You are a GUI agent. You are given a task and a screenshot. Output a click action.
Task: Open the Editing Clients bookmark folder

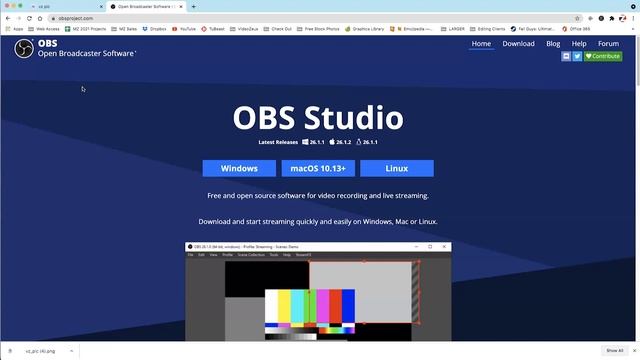[x=487, y=29]
